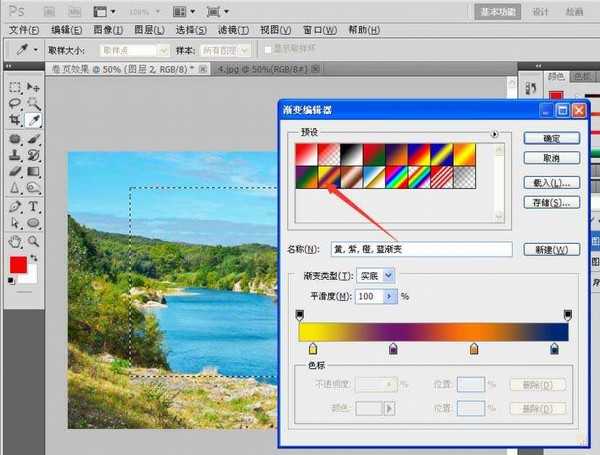Activate the Eyedropper tool in toolbox

33,120
